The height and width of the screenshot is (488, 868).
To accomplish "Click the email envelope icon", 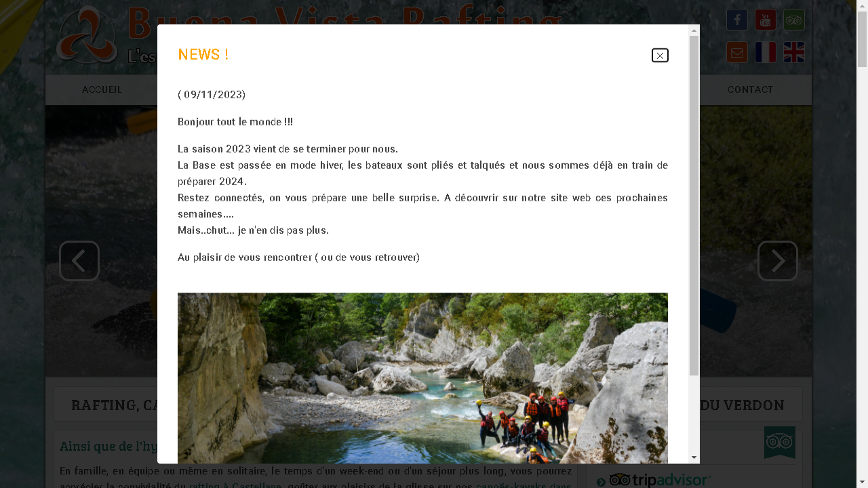I will (737, 52).
